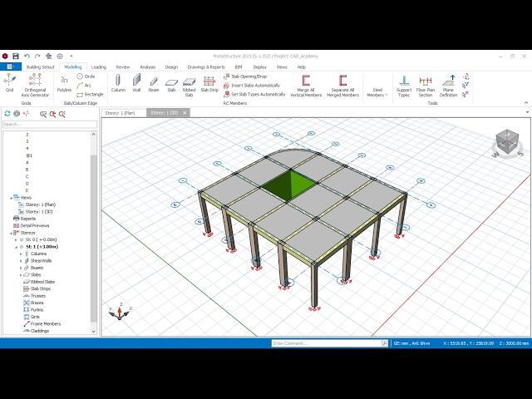Pick the Rectangle slab edge tool

tap(90, 94)
